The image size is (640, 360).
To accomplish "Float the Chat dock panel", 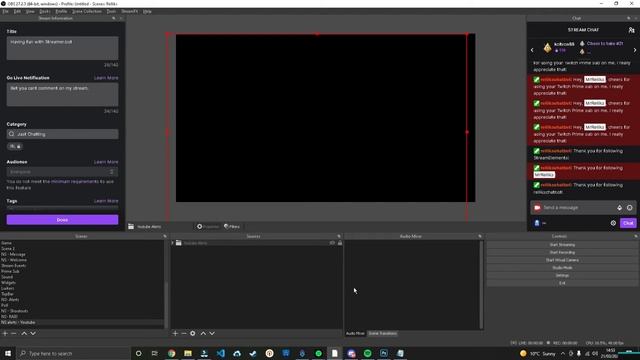I will coord(629,18).
